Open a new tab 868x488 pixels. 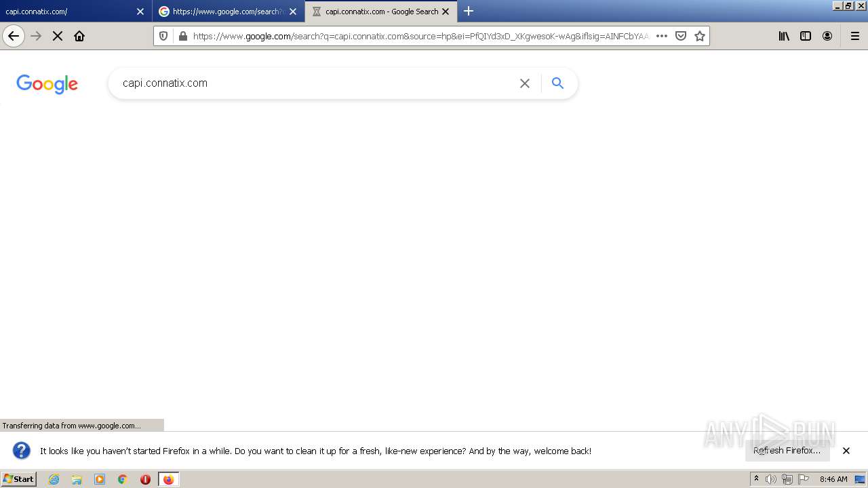coord(469,11)
